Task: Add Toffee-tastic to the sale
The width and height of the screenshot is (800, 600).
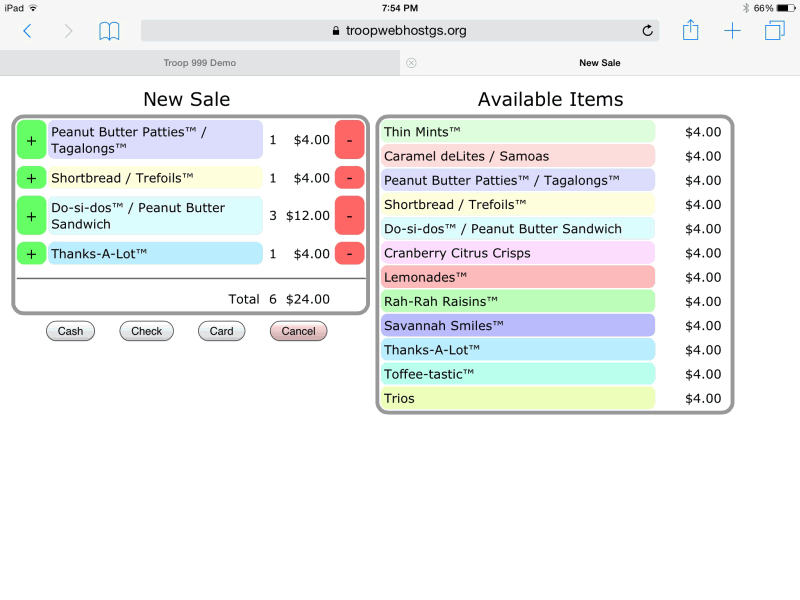Action: coord(518,374)
